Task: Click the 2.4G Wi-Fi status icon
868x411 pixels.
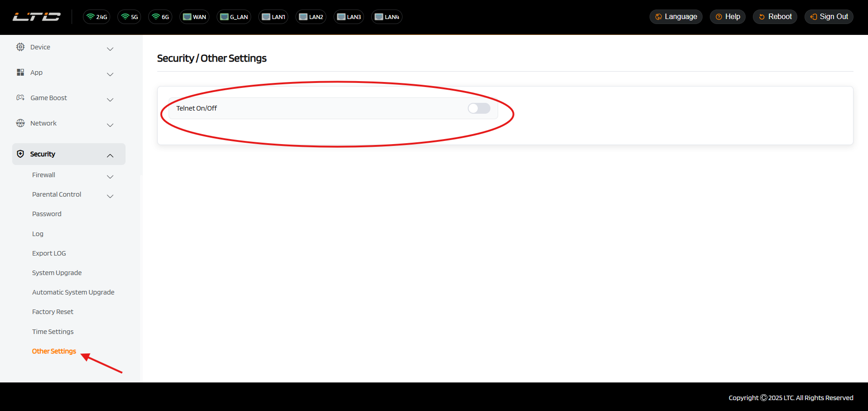Action: pos(97,17)
